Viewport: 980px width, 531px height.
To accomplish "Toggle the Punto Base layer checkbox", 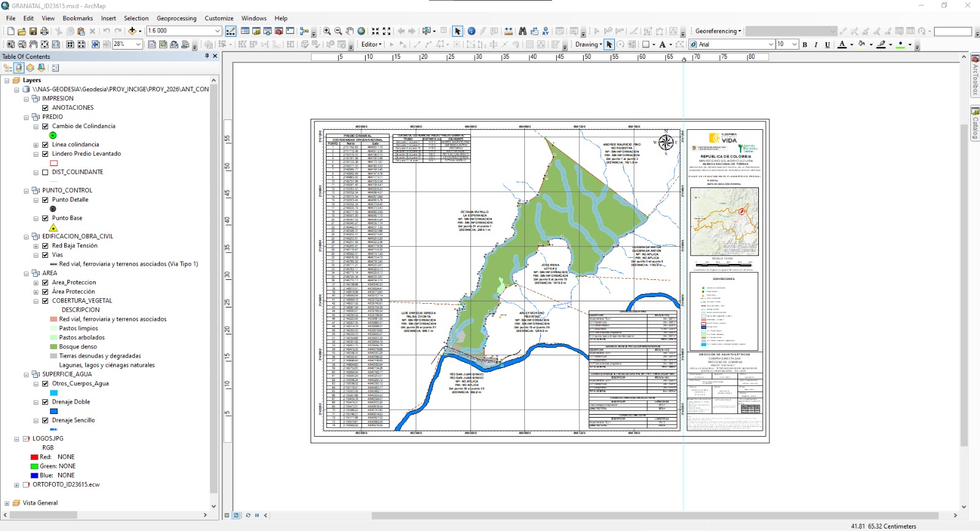I will click(x=45, y=218).
